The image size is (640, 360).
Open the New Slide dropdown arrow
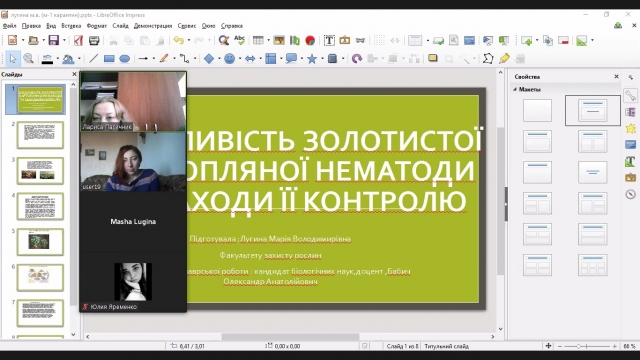point(537,40)
